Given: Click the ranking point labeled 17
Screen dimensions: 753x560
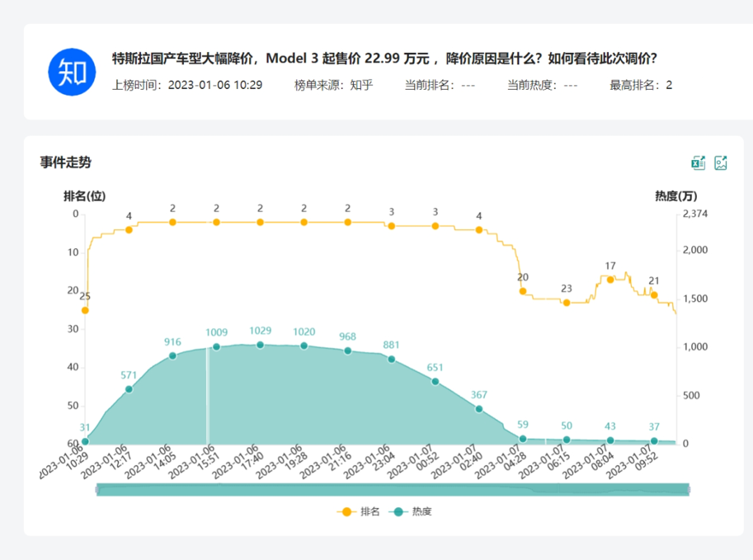Looking at the screenshot, I should 610,280.
